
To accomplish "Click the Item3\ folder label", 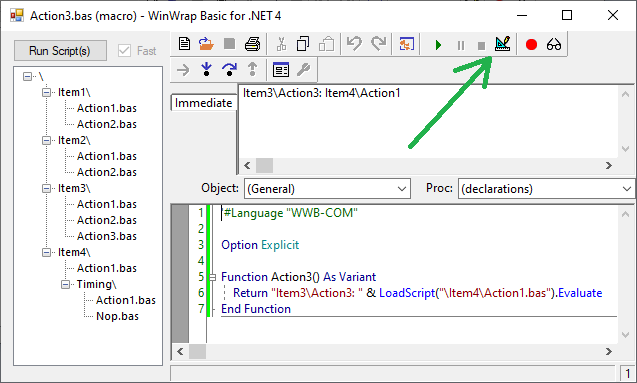I will point(74,188).
